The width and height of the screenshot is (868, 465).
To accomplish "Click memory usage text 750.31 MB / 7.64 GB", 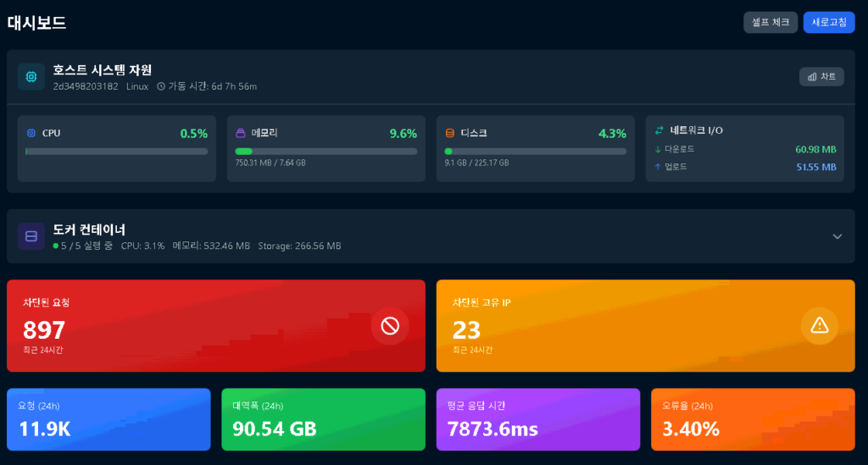I will [270, 163].
